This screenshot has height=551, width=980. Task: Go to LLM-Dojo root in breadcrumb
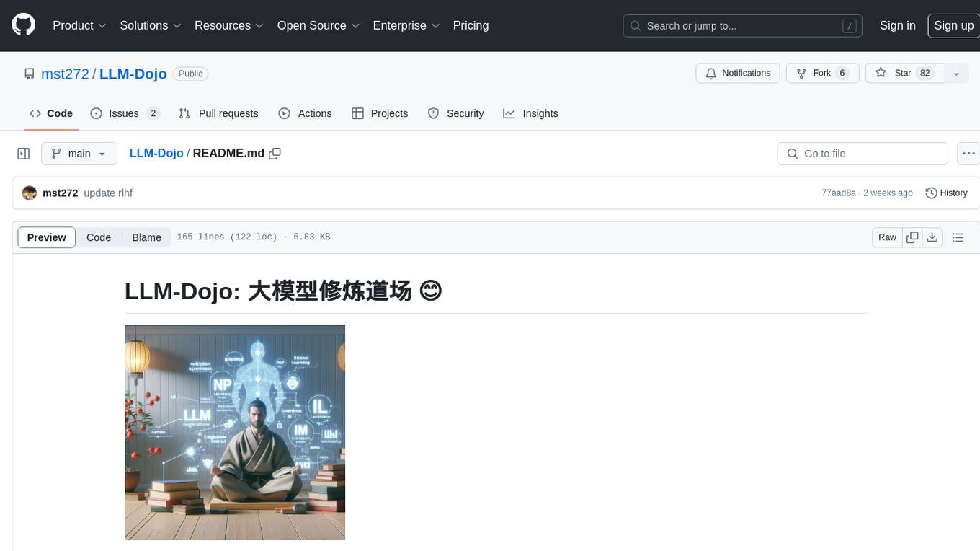[x=156, y=154]
